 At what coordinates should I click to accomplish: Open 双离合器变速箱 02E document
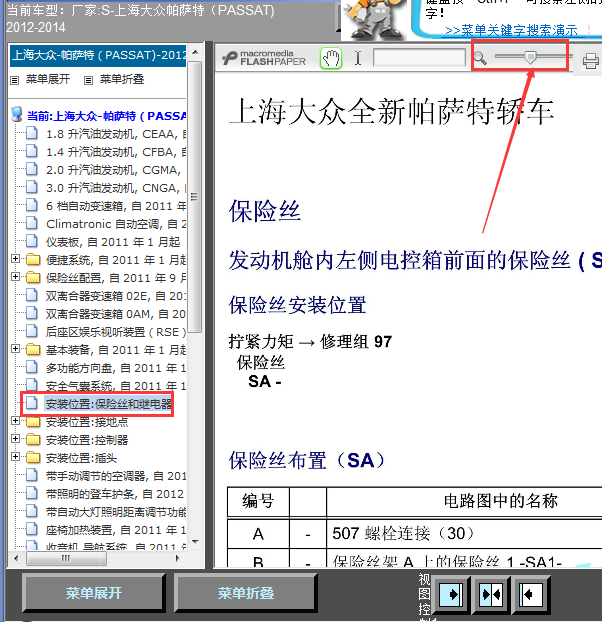pos(116,296)
